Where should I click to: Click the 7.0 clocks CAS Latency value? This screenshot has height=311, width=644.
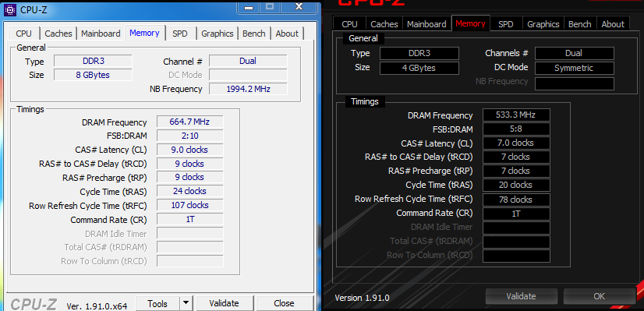516,143
